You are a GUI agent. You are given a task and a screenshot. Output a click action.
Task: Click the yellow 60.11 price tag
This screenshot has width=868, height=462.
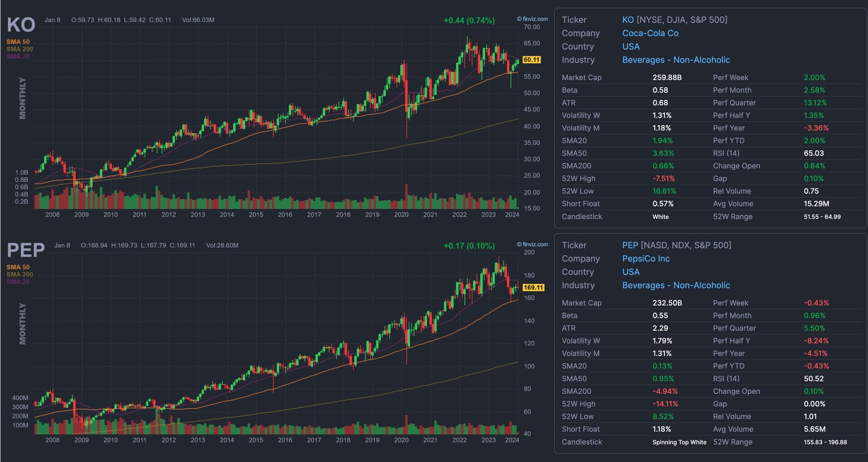[531, 60]
